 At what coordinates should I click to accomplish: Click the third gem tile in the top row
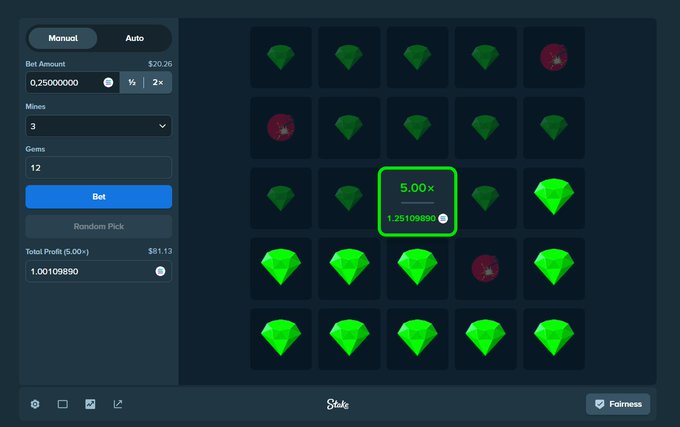coord(417,57)
